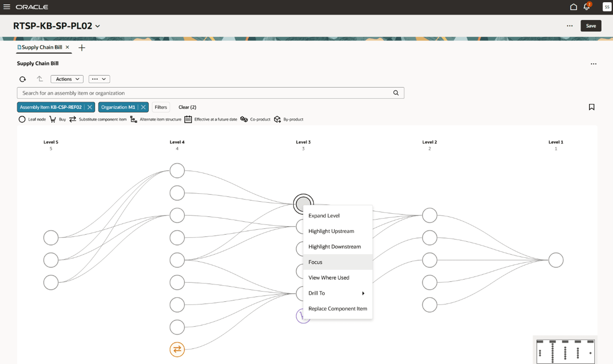Click the Buy shopping cart legend icon
The width and height of the screenshot is (613, 364).
[53, 119]
